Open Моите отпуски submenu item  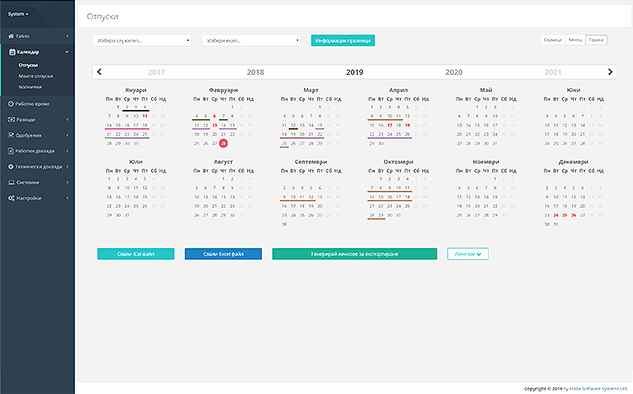click(36, 76)
